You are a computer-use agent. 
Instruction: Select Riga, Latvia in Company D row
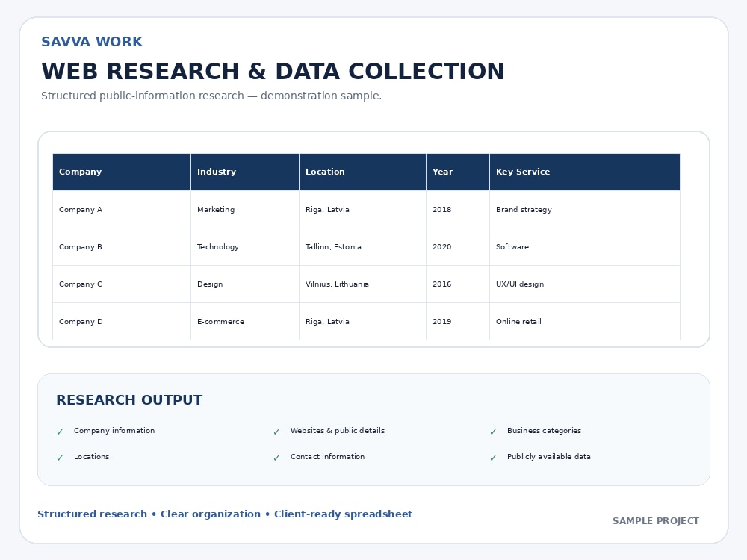click(x=362, y=321)
